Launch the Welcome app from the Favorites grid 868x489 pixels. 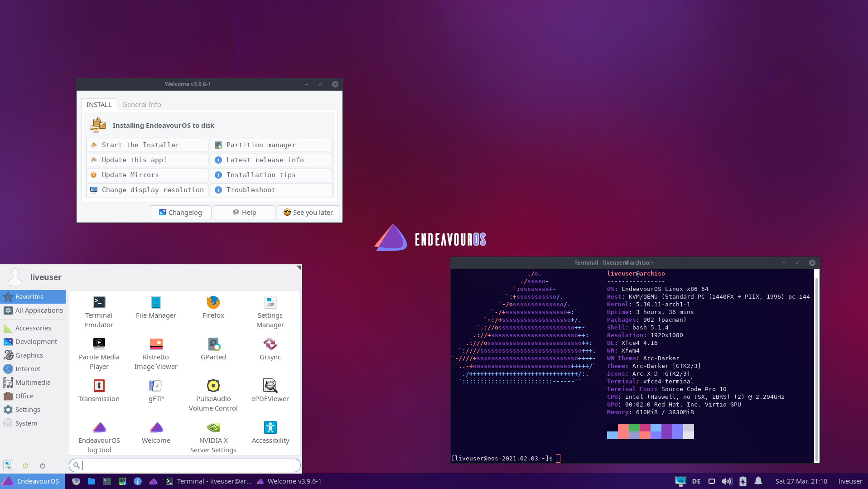coord(156,433)
